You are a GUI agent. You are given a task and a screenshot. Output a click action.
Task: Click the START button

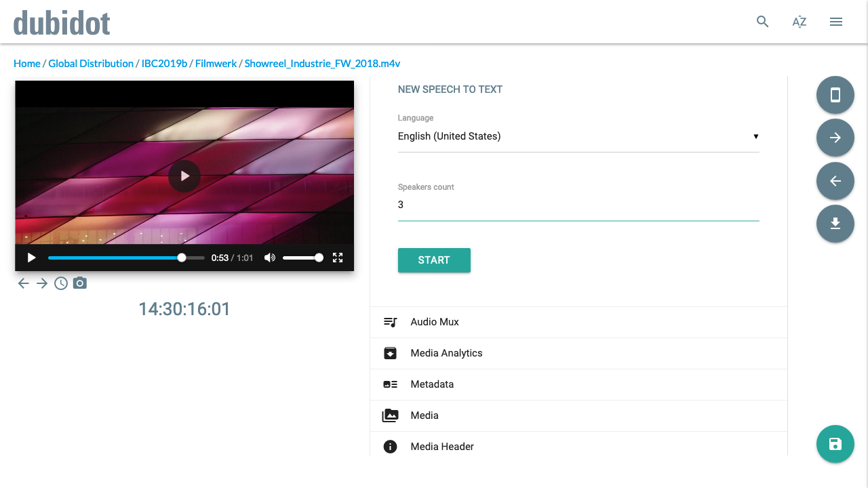(x=434, y=260)
